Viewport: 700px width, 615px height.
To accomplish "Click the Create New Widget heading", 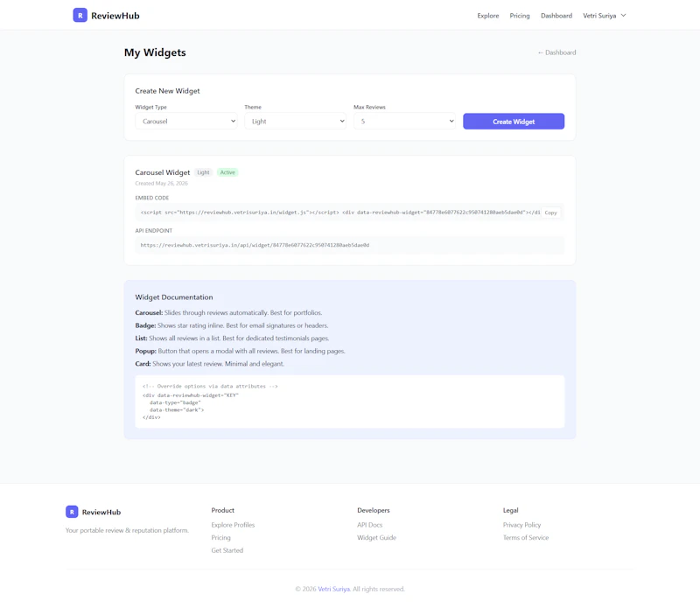I will (x=167, y=91).
